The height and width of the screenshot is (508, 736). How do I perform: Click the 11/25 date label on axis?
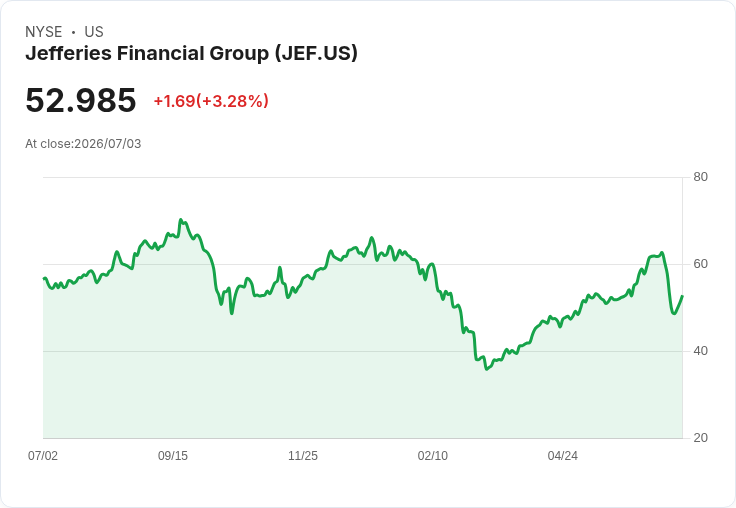pos(303,456)
